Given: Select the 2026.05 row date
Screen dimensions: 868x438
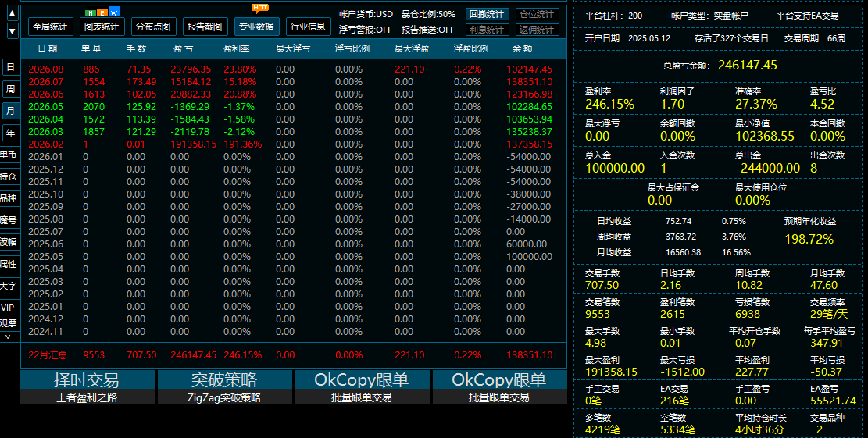Looking at the screenshot, I should (46, 107).
